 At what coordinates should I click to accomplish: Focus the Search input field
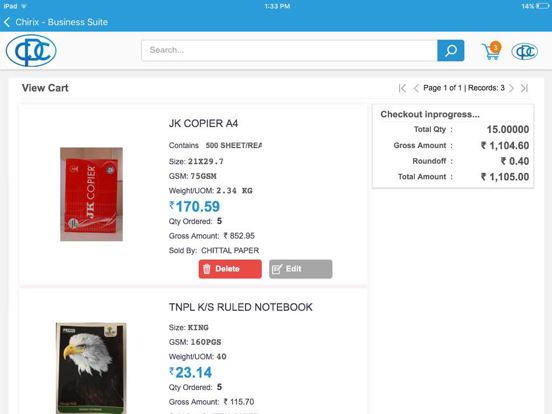tap(289, 50)
